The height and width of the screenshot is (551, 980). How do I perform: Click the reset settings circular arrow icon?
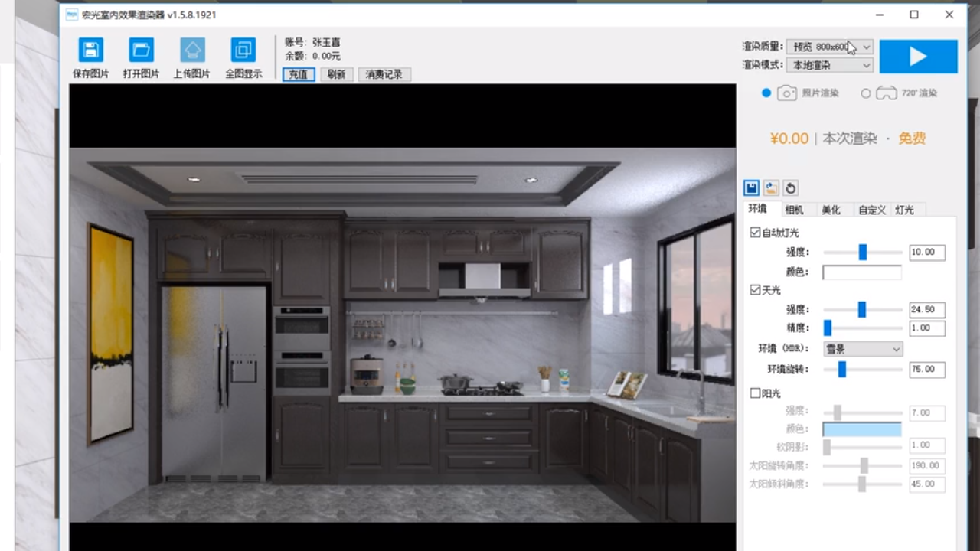pos(790,188)
